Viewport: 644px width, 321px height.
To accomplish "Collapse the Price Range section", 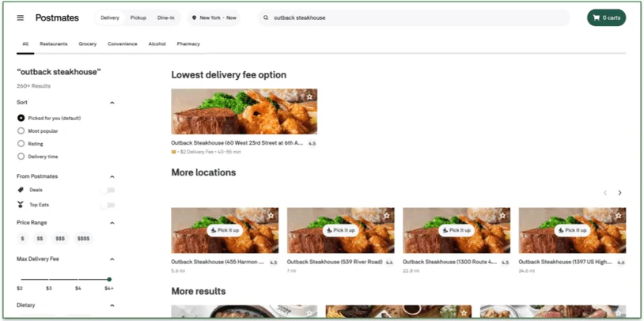I will (112, 223).
